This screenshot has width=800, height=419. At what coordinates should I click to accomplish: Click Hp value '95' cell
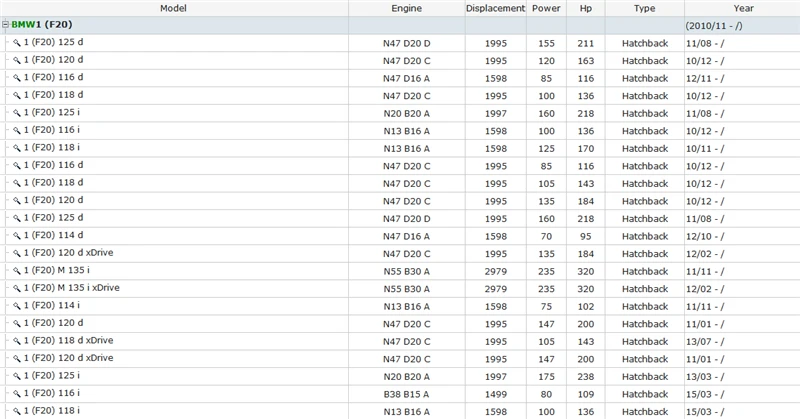tap(586, 236)
